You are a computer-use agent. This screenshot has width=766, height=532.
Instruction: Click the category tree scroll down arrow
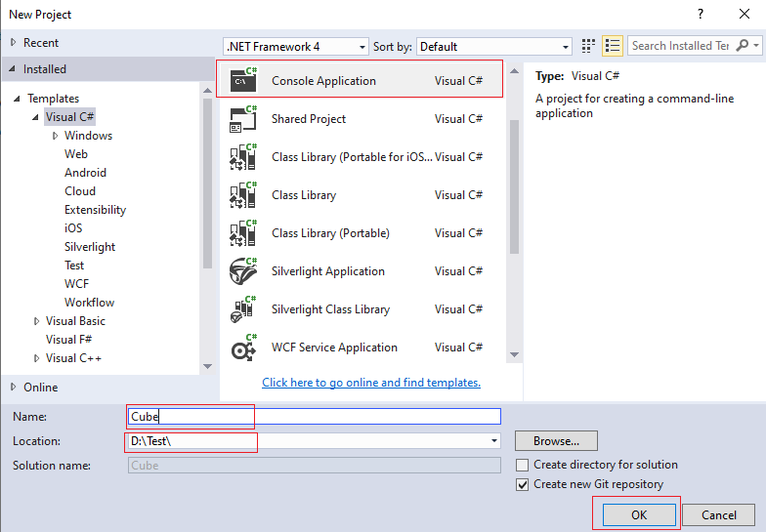pyautogui.click(x=207, y=366)
